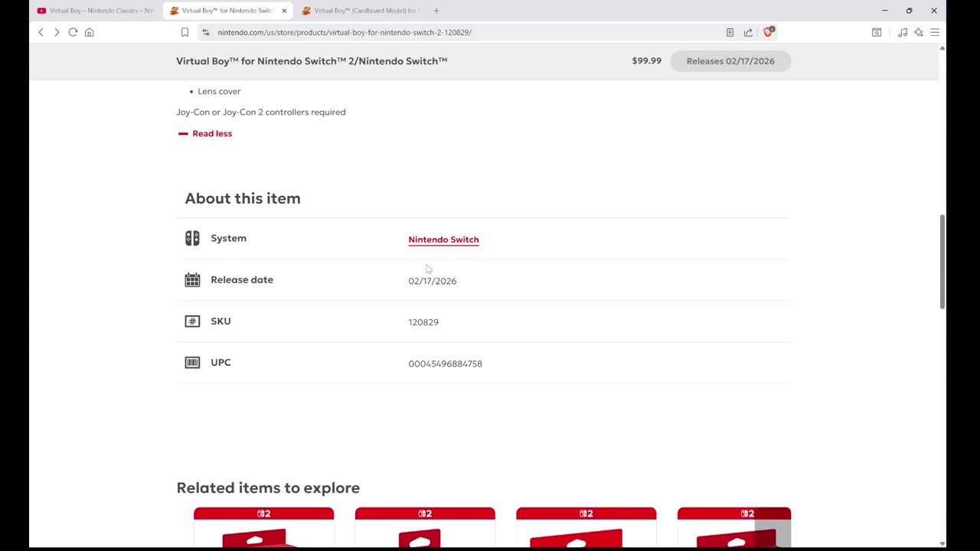Image resolution: width=980 pixels, height=551 pixels.
Task: Open the browser hamburger menu
Action: click(x=935, y=32)
